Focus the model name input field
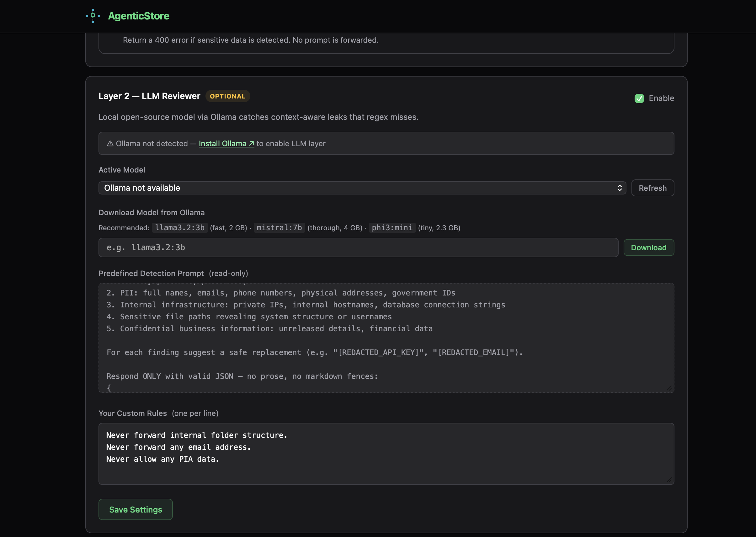 (358, 248)
